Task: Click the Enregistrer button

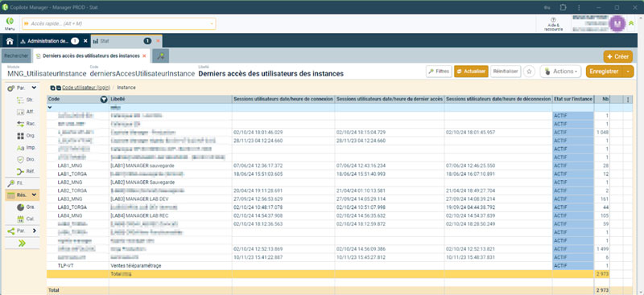Action: pos(605,72)
